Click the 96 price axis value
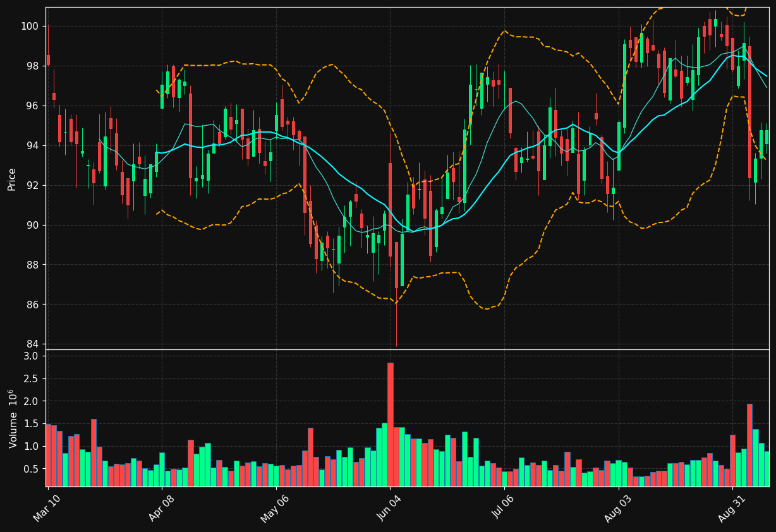776x532 pixels. point(33,106)
